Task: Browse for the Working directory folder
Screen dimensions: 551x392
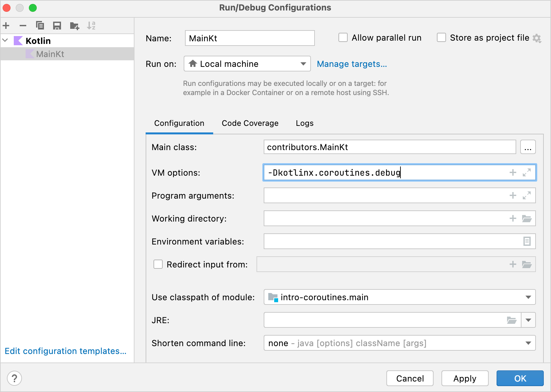Action: tap(526, 219)
